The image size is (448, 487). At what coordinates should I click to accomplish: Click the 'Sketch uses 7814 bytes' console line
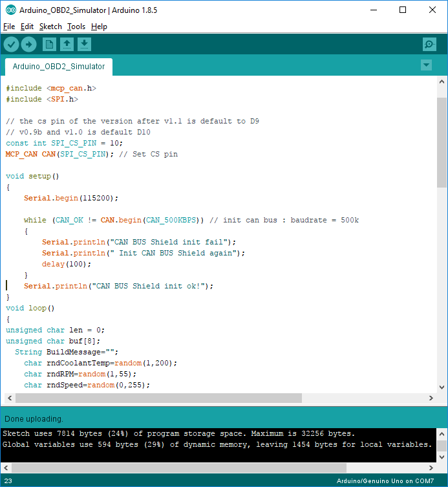pos(178,433)
